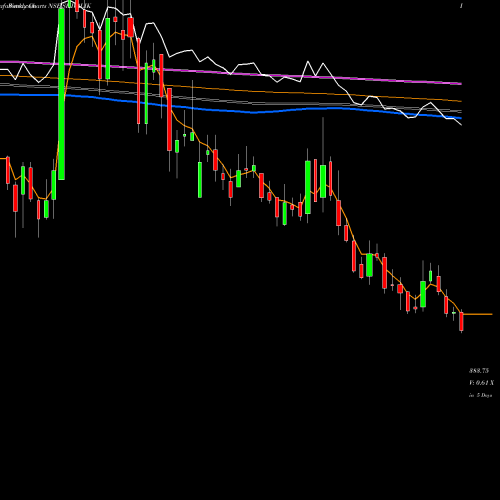Click the flat orange line extension past the last candle
The width and height of the screenshot is (500, 500).
tap(478, 314)
